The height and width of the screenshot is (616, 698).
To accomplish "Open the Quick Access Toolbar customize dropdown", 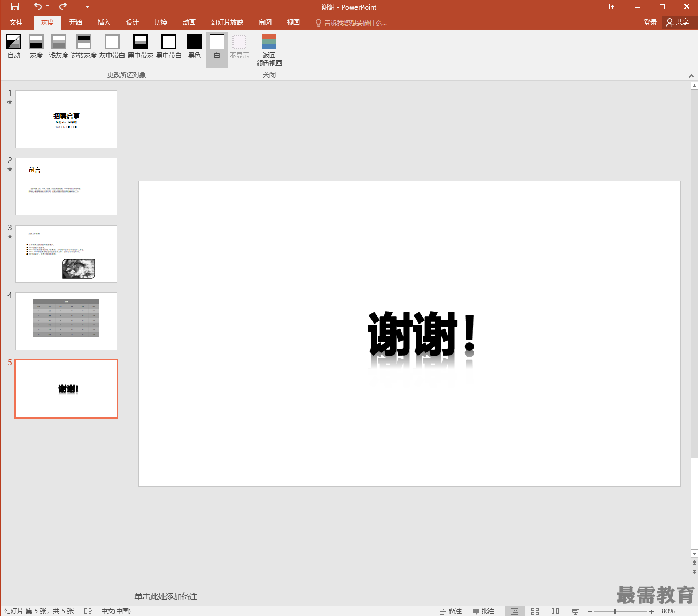I will pos(87,7).
